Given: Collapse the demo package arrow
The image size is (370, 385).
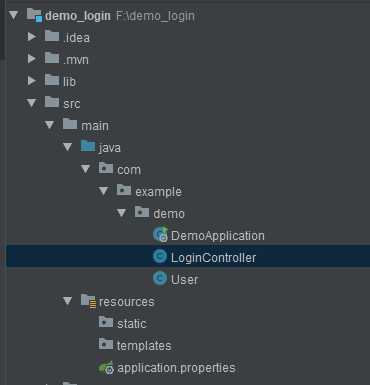Looking at the screenshot, I should point(122,213).
